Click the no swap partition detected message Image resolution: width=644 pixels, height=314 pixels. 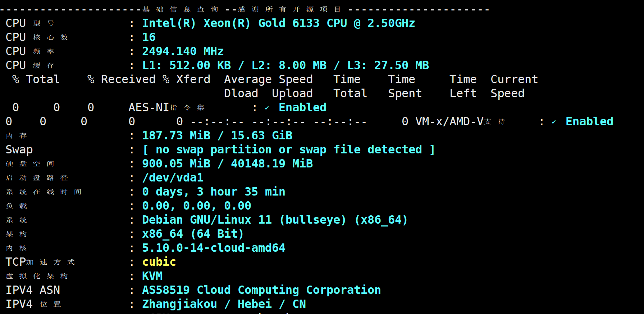289,149
